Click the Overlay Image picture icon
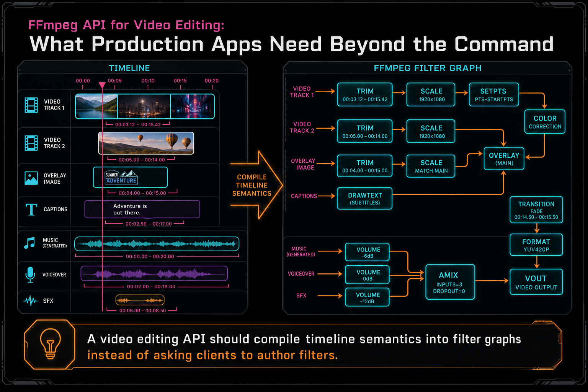588x392 pixels. pos(31,178)
